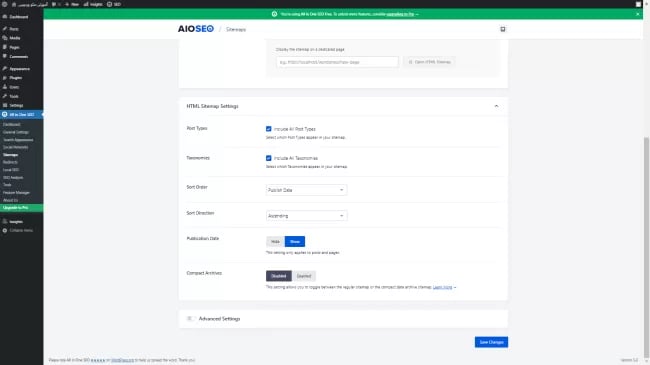Open Sort Direction dropdown
Screen dimensions: 650x365
pyautogui.click(x=306, y=216)
